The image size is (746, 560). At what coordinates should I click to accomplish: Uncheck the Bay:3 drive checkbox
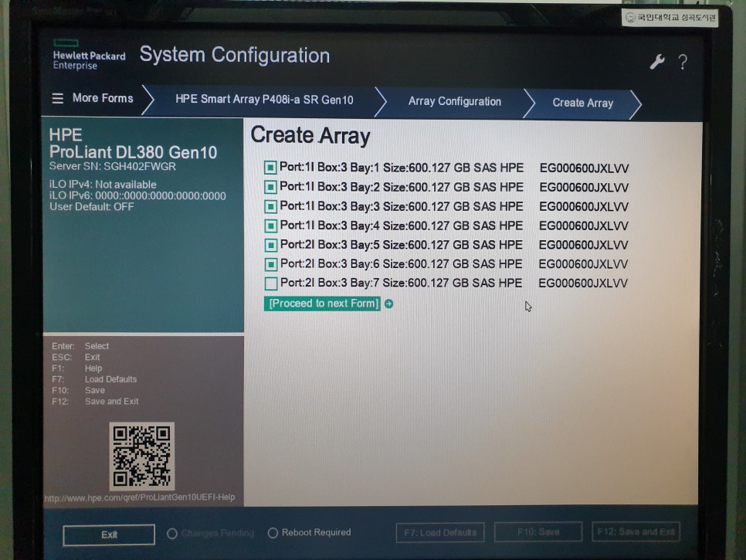[270, 206]
